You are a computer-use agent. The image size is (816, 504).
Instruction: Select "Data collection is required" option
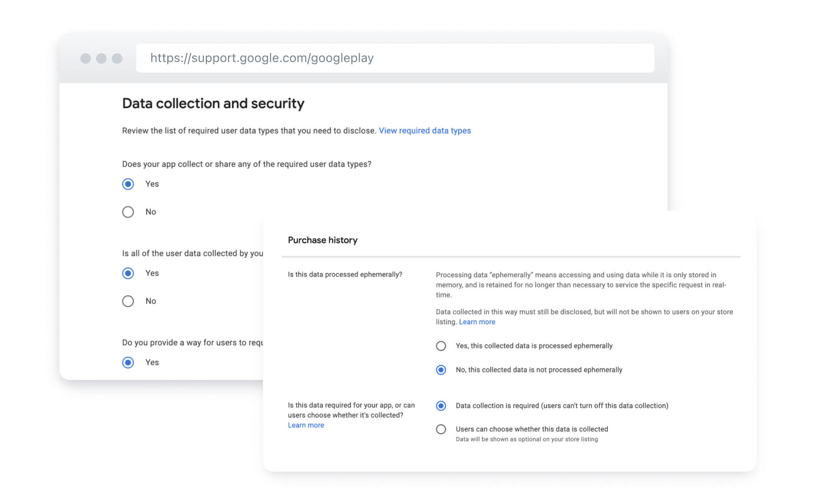click(x=441, y=406)
